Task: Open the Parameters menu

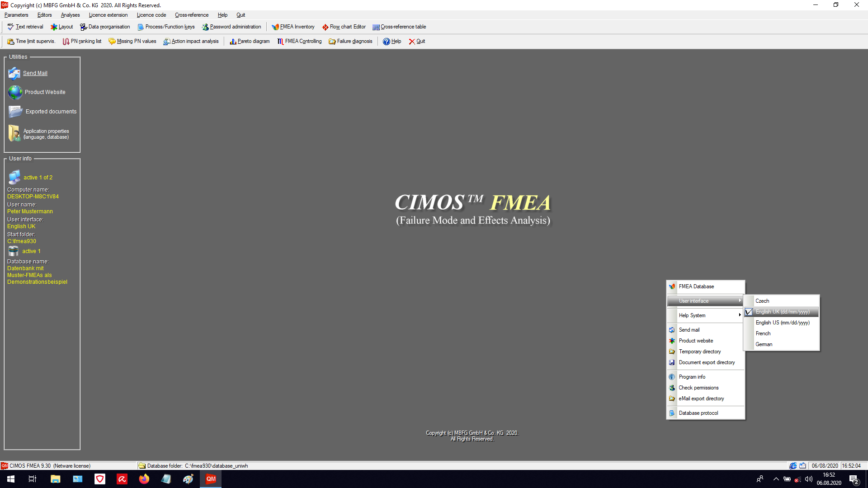Action: 16,15
